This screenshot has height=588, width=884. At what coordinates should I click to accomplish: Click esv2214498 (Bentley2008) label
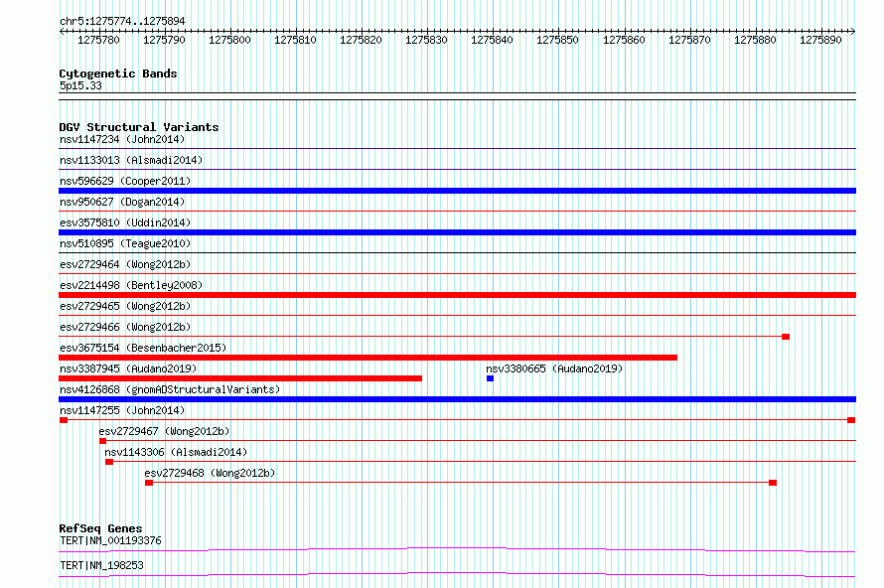point(131,285)
